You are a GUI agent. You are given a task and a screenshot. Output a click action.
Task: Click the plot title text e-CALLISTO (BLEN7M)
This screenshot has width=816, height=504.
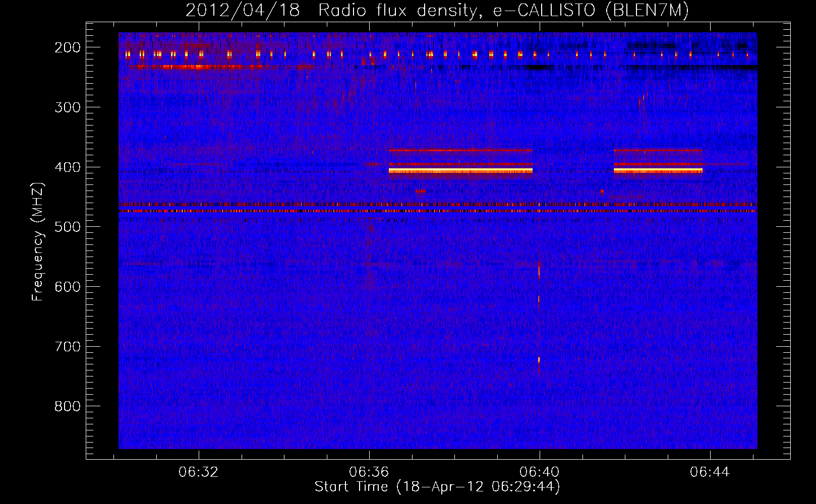coord(591,11)
